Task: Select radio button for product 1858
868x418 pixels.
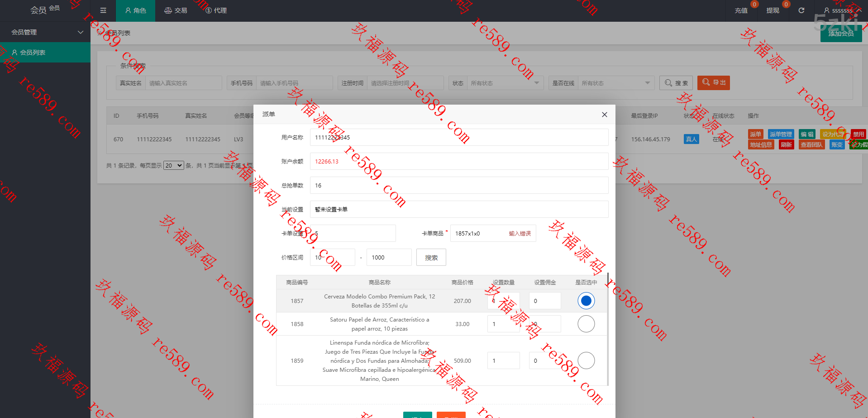Action: point(586,324)
